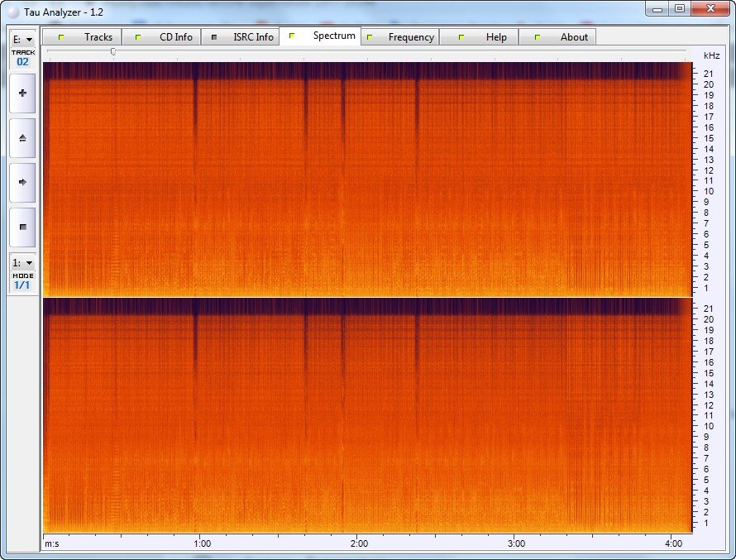Click inside the upper channel spectrogram
This screenshot has width=736, height=560.
pos(367,179)
